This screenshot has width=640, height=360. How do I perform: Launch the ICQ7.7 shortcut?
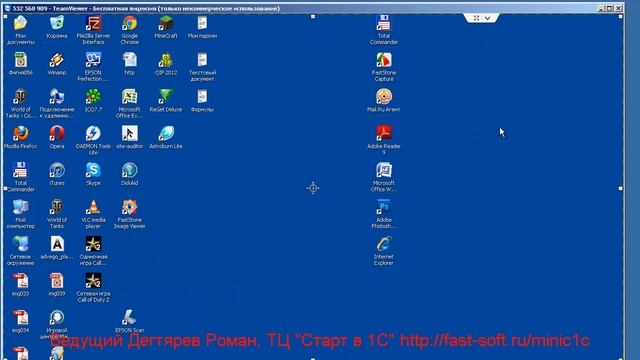tap(93, 97)
